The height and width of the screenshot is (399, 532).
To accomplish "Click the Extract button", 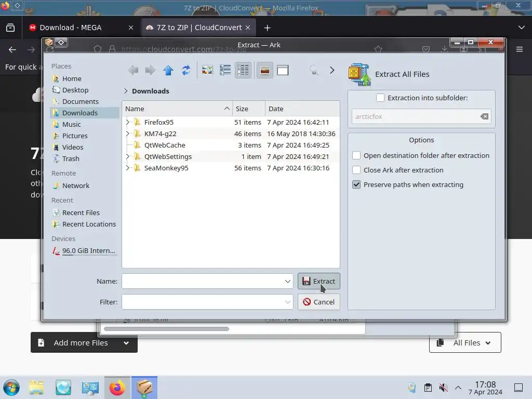I will pyautogui.click(x=319, y=281).
